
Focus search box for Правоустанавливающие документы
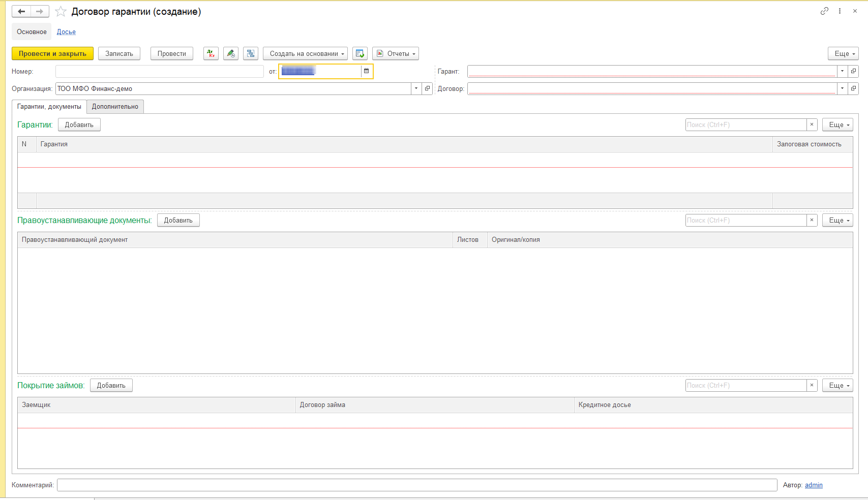click(746, 220)
